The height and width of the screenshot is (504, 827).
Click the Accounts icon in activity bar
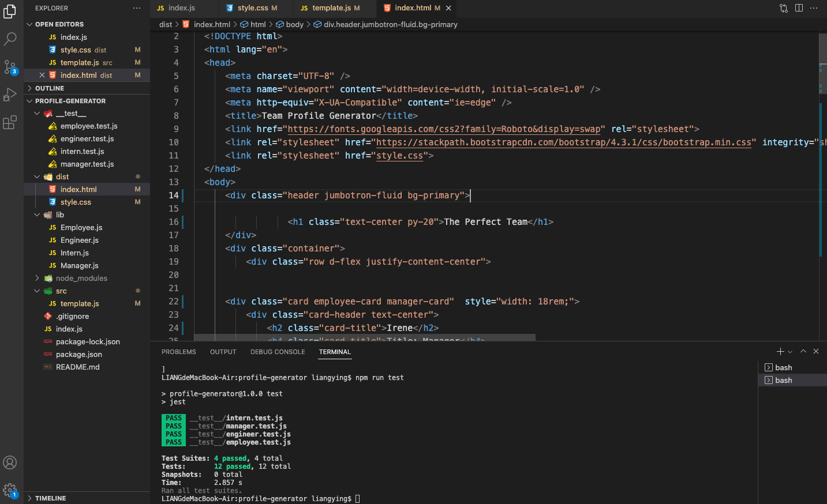[10, 462]
